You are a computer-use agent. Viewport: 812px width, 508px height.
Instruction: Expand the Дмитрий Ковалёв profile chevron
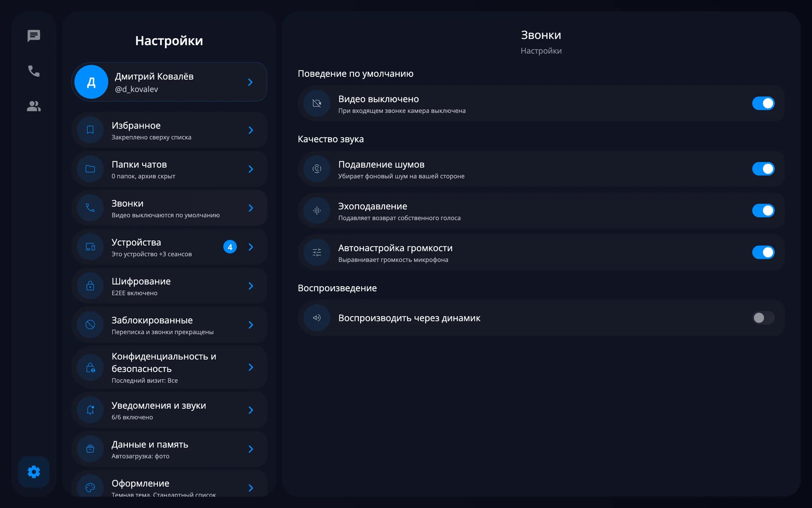pyautogui.click(x=250, y=82)
